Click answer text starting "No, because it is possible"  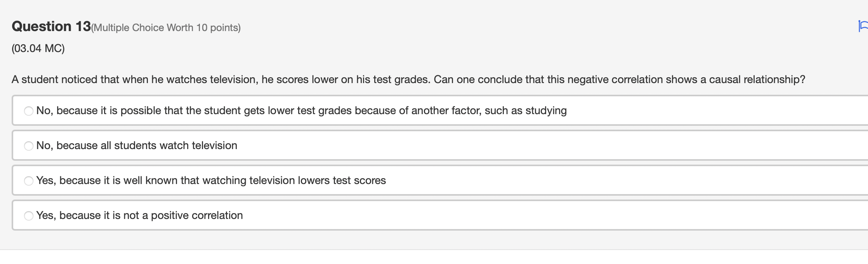(302, 111)
